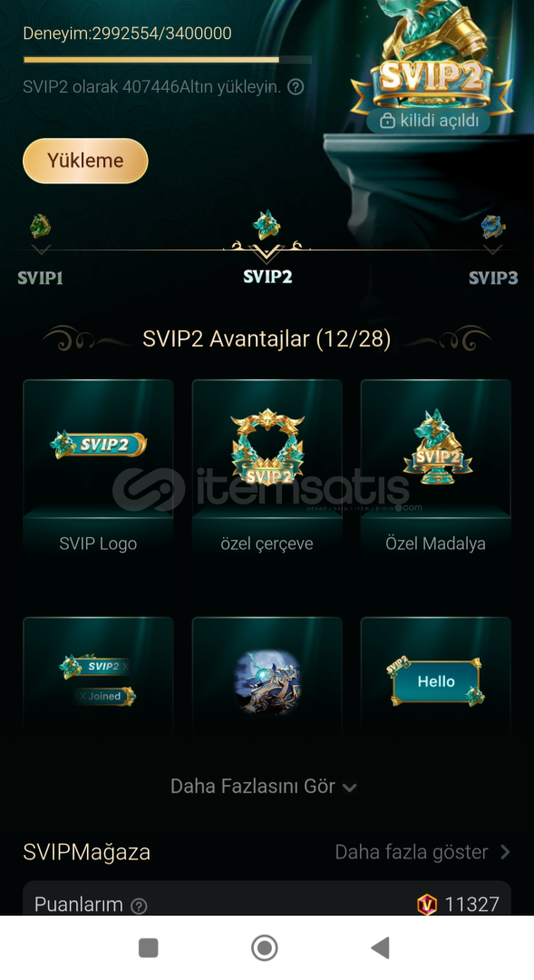Screen dimensions: 534x980
Task: Open the Hello chat bubble privilege
Action: [436, 675]
